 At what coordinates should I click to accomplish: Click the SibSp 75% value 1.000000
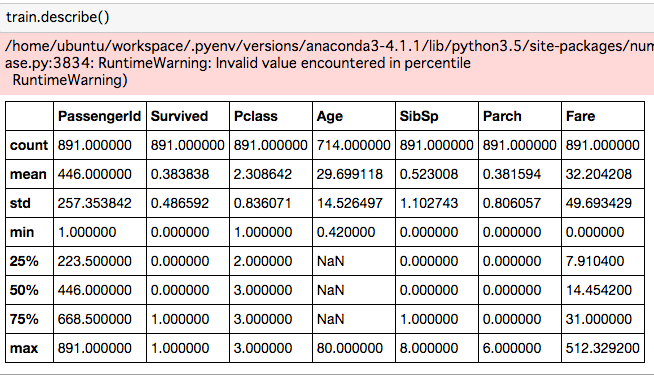tap(429, 319)
